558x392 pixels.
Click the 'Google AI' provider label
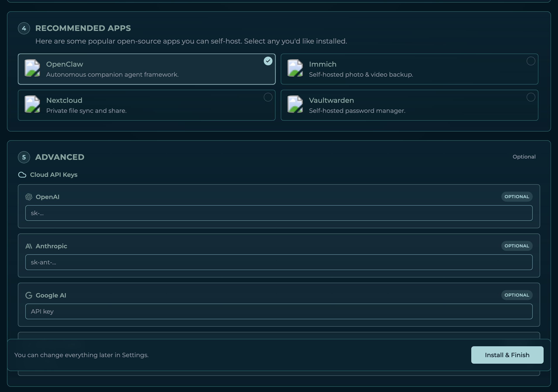pos(51,295)
